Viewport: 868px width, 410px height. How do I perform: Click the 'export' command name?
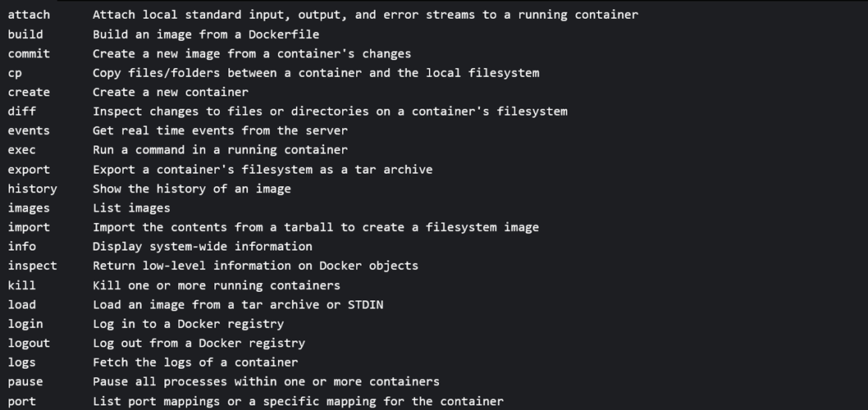(29, 170)
